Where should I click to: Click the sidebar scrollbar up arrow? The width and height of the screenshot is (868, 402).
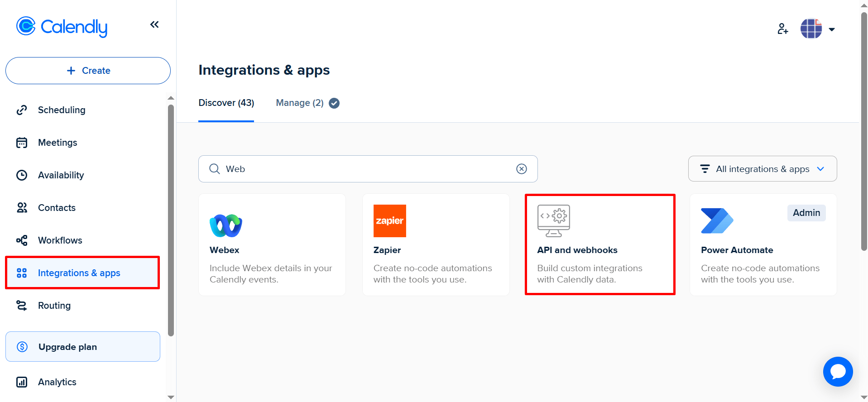(x=171, y=98)
